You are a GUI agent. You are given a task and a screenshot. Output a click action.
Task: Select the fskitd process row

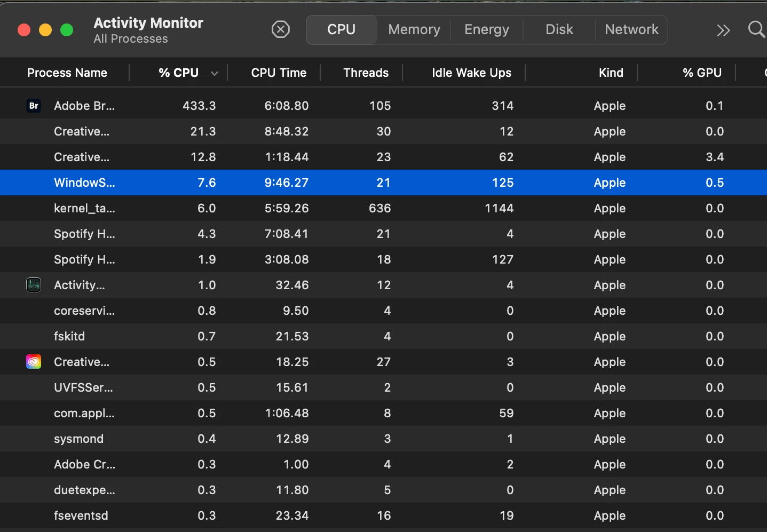pyautogui.click(x=383, y=336)
